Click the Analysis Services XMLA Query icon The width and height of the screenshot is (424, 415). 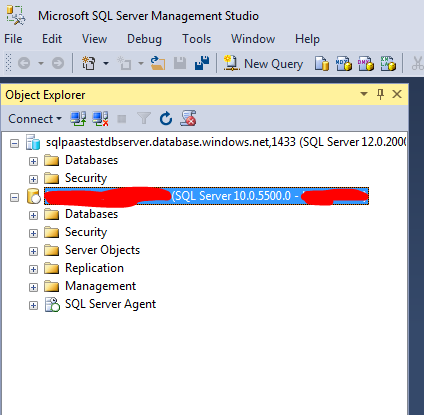tap(388, 63)
